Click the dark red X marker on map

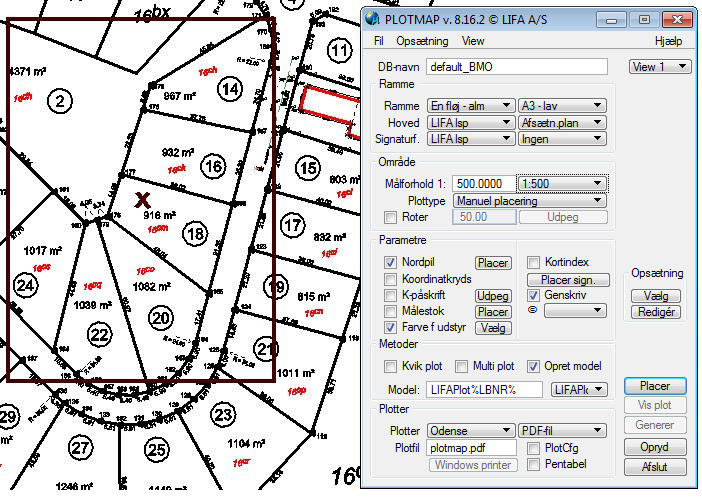pyautogui.click(x=142, y=200)
